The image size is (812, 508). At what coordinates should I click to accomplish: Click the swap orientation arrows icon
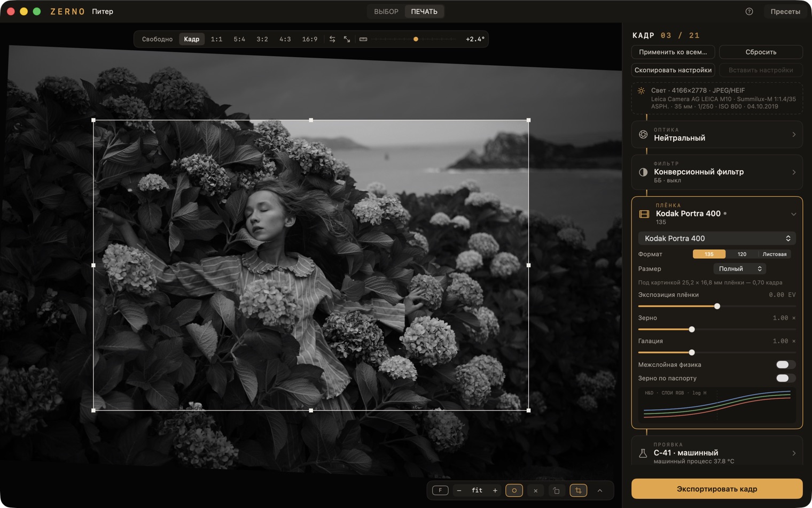click(x=332, y=39)
